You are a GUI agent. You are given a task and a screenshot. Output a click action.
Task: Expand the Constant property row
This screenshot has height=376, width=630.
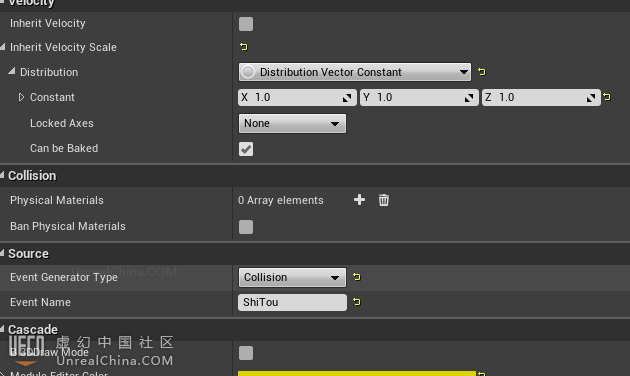(21, 97)
